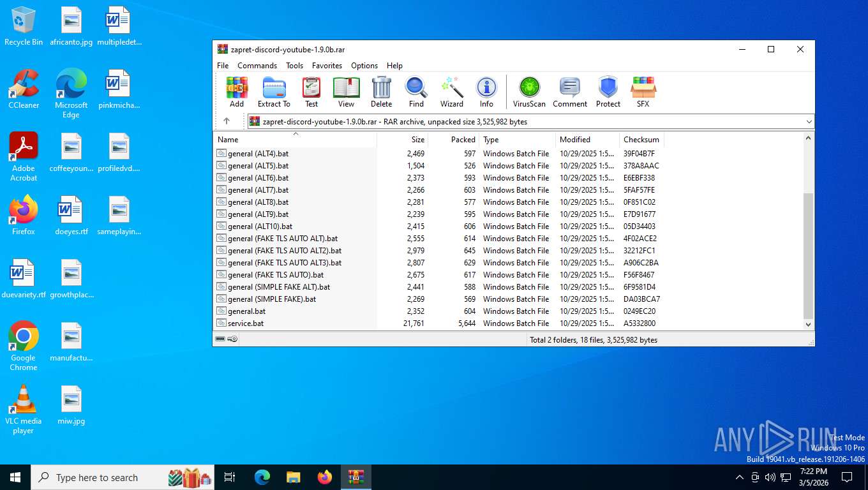The width and height of the screenshot is (868, 490).
Task: Sort by Packed column header
Action: 453,139
